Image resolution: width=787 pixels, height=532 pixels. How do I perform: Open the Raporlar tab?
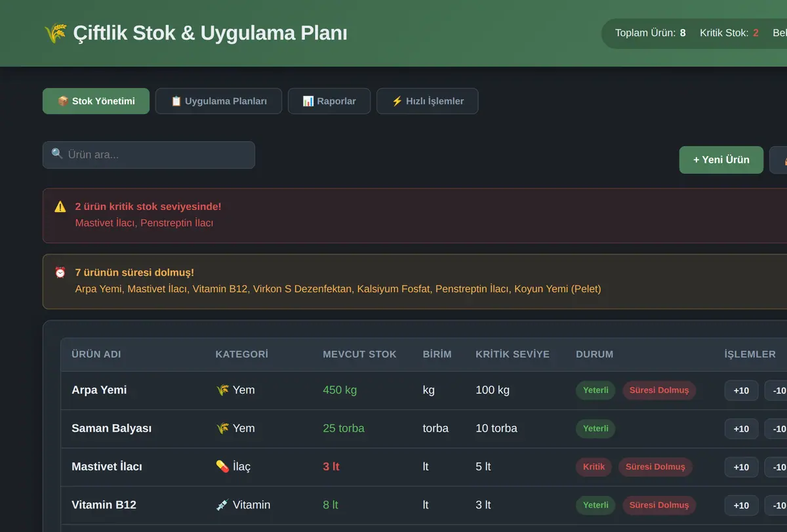click(329, 101)
